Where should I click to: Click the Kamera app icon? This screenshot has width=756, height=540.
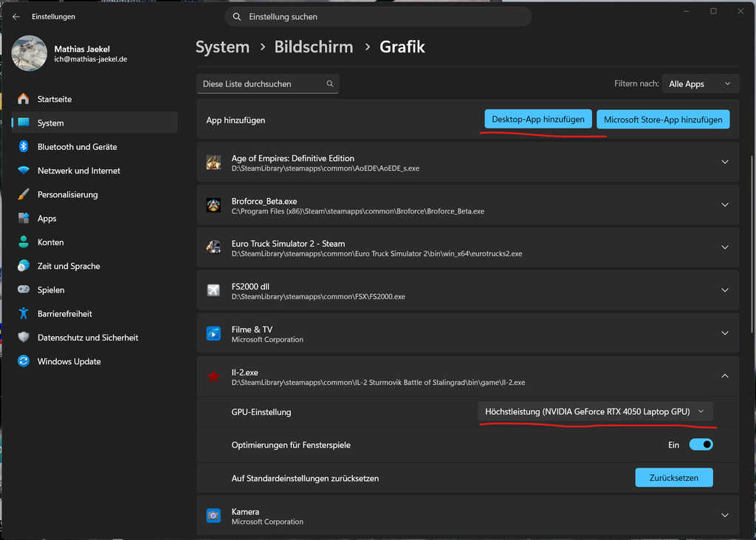coord(213,516)
